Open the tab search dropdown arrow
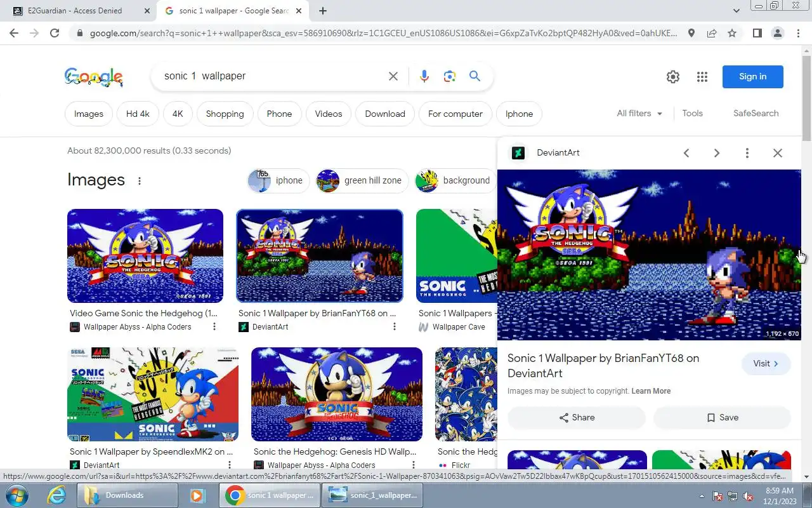Screen dimensions: 812x508 point(737,11)
